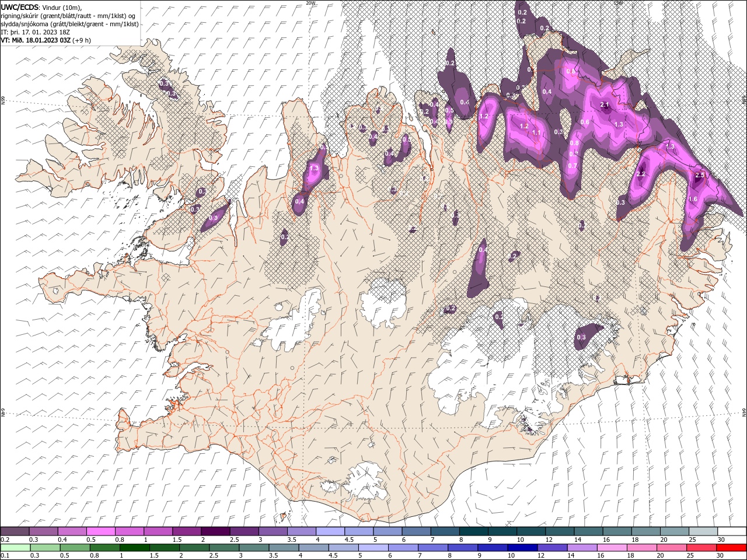Click the 'slydda/snjókoma' legend description line
This screenshot has height=560, width=747.
click(70, 24)
